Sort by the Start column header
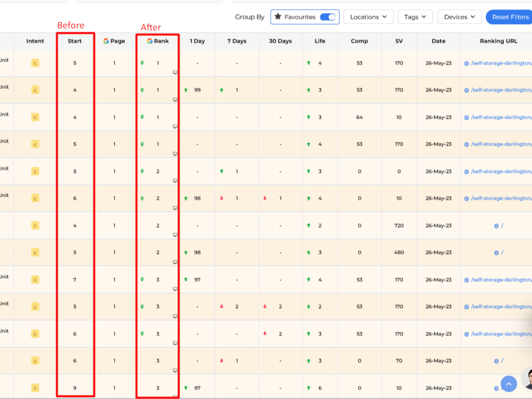 click(x=74, y=41)
